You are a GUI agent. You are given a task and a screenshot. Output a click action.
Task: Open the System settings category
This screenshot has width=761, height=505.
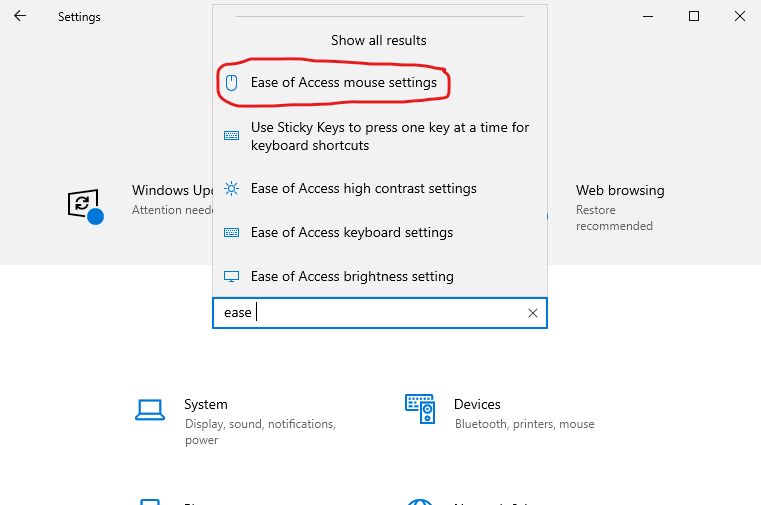206,405
